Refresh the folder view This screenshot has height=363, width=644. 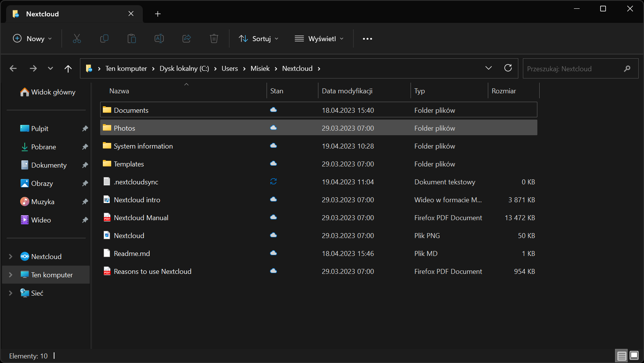[x=508, y=68]
